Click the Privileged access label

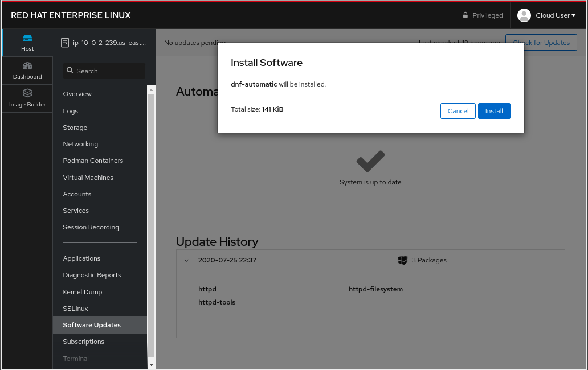[x=488, y=15]
